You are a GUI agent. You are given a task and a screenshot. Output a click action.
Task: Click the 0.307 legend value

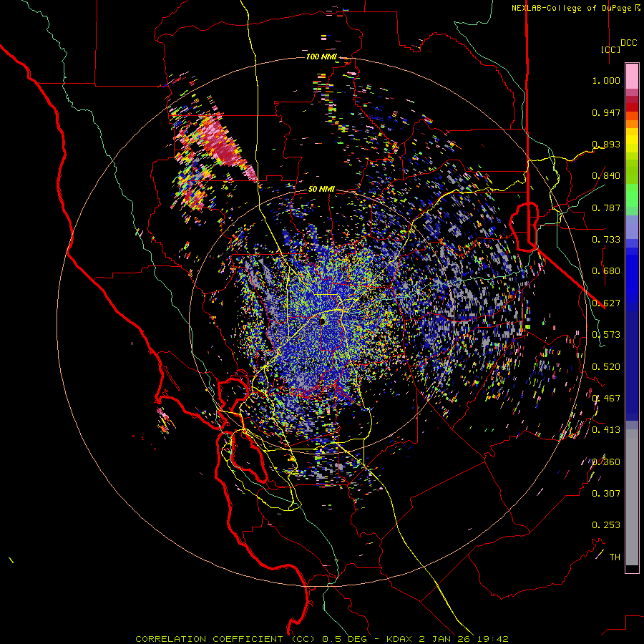tap(606, 494)
